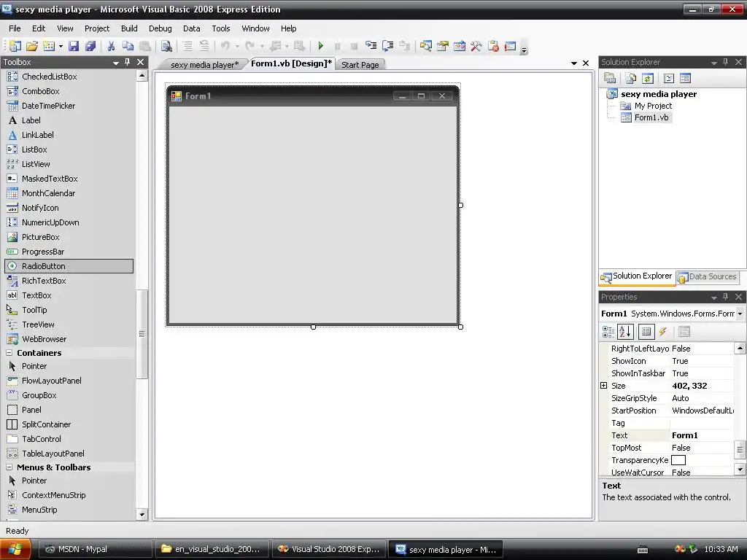747x560 pixels.
Task: Click the Refresh icon in Solution Explorer
Action: (648, 78)
